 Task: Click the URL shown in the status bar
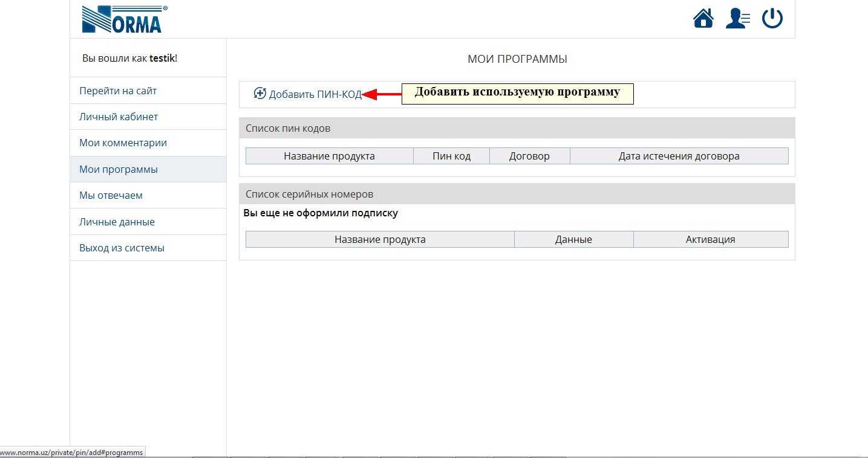coord(72,452)
